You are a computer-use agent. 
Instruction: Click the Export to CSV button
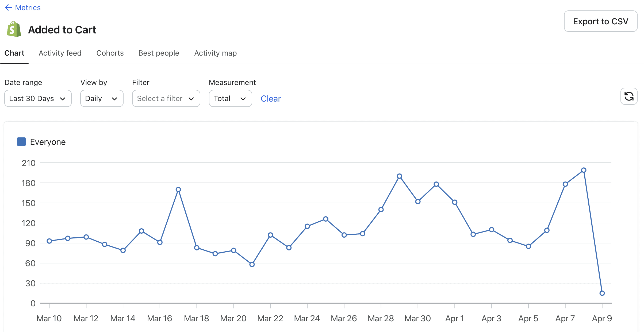click(x=600, y=21)
